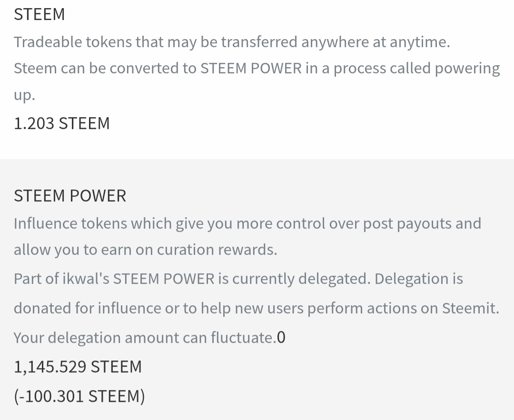
Task: Select the STEEM POWER section heading
Action: coord(70,196)
